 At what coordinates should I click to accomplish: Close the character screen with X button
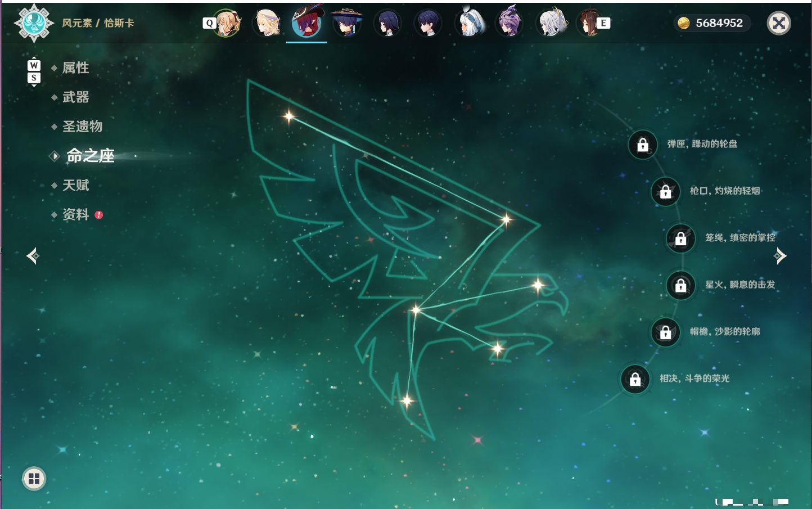[x=779, y=23]
